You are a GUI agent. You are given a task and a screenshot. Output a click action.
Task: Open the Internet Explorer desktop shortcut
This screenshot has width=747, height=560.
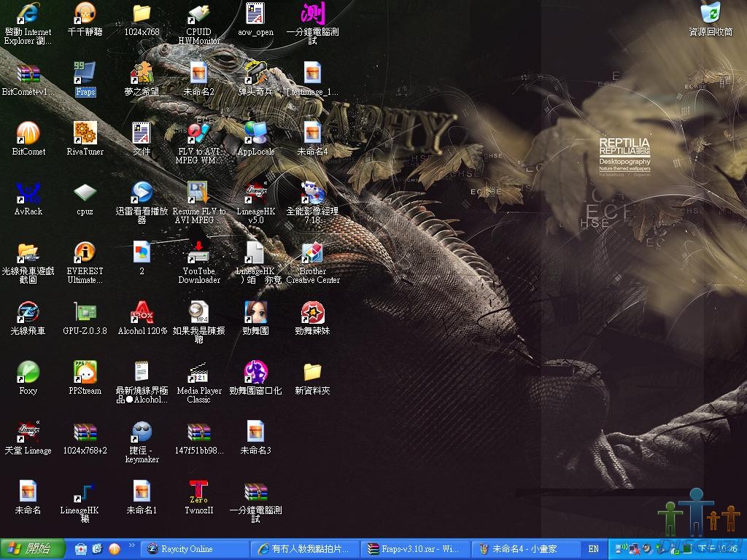28,13
